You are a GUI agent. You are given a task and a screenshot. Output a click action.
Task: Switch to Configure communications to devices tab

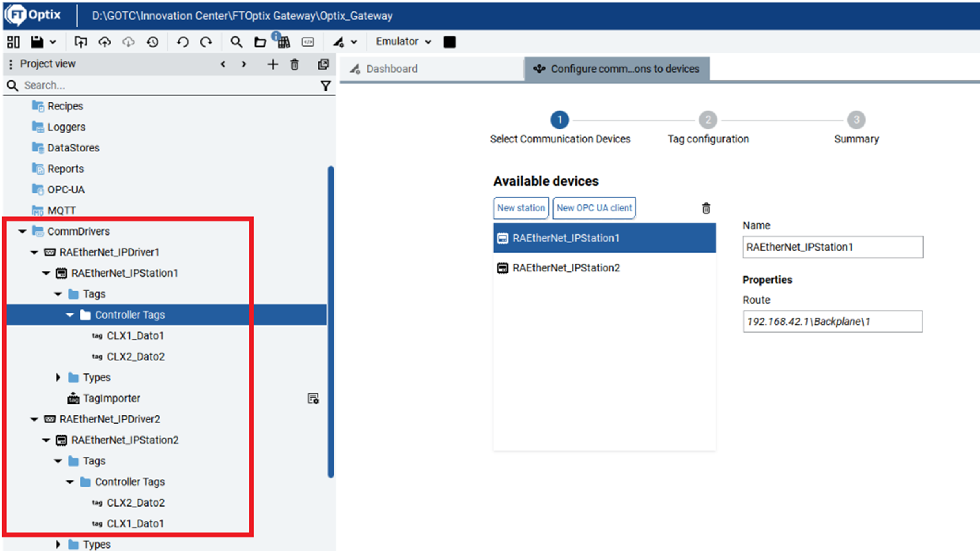[617, 69]
